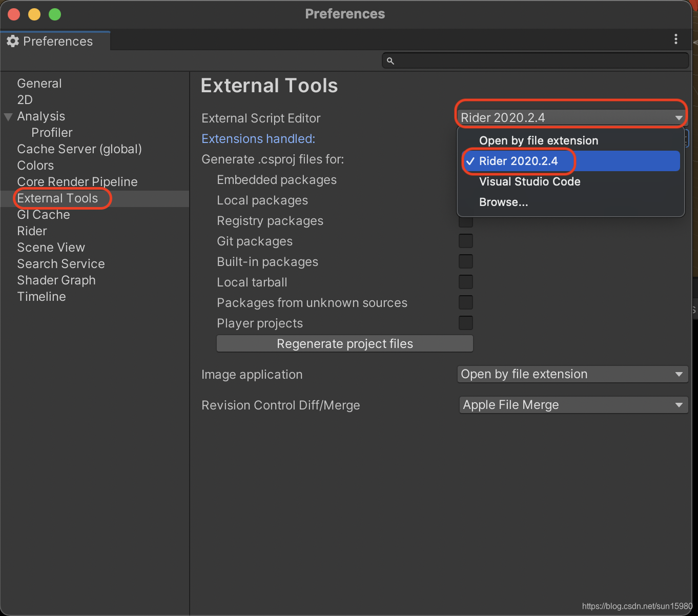Open the three-dot options menu
Screen dimensions: 698x616
(x=675, y=39)
